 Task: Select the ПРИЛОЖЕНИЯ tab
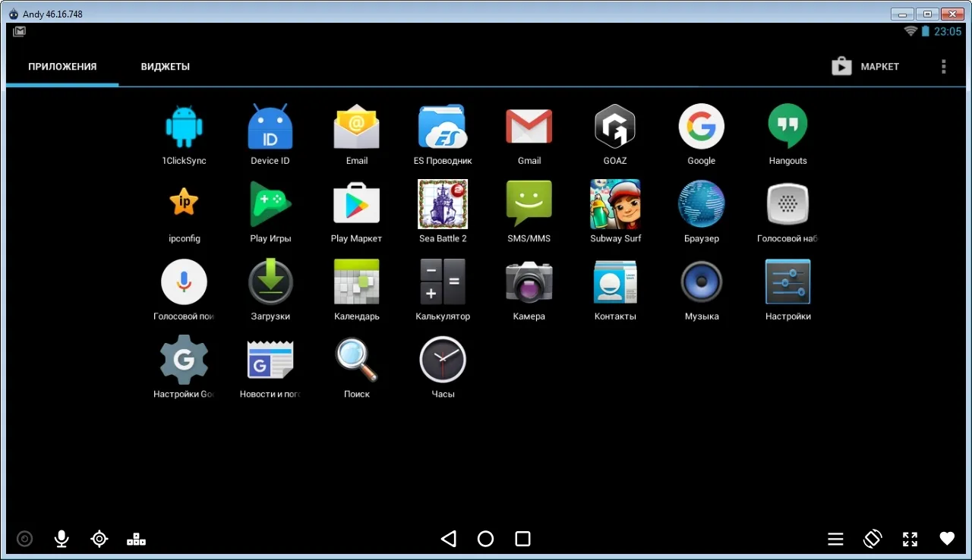62,67
